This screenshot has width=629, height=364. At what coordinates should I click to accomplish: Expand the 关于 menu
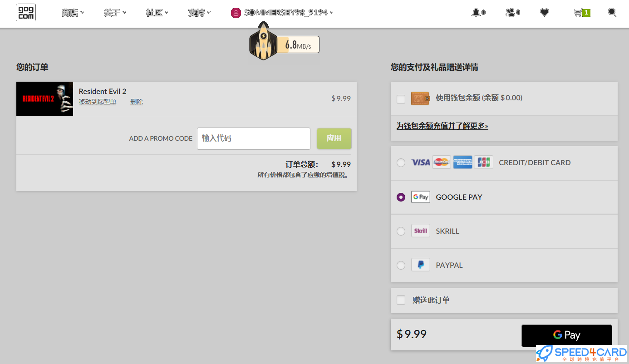coord(115,13)
